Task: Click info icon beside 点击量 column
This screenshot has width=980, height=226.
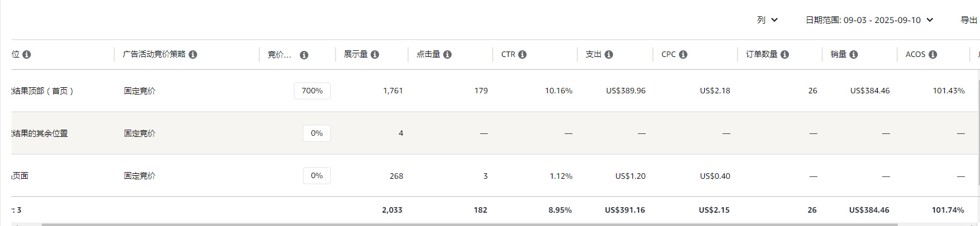Action: [x=447, y=55]
